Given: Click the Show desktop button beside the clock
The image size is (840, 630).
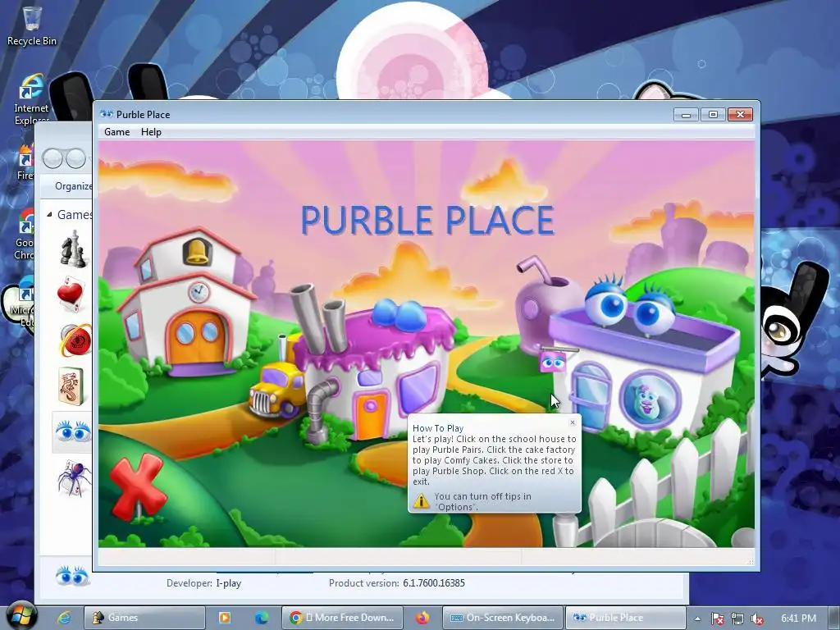Looking at the screenshot, I should (834, 618).
